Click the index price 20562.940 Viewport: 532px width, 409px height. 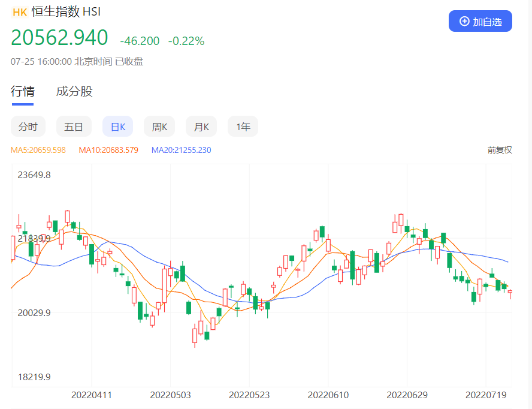tap(59, 37)
